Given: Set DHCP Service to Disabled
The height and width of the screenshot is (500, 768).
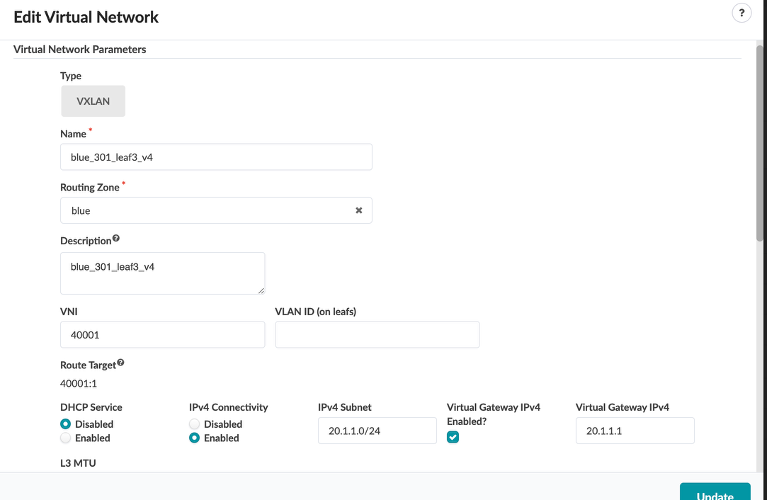Looking at the screenshot, I should [x=66, y=424].
